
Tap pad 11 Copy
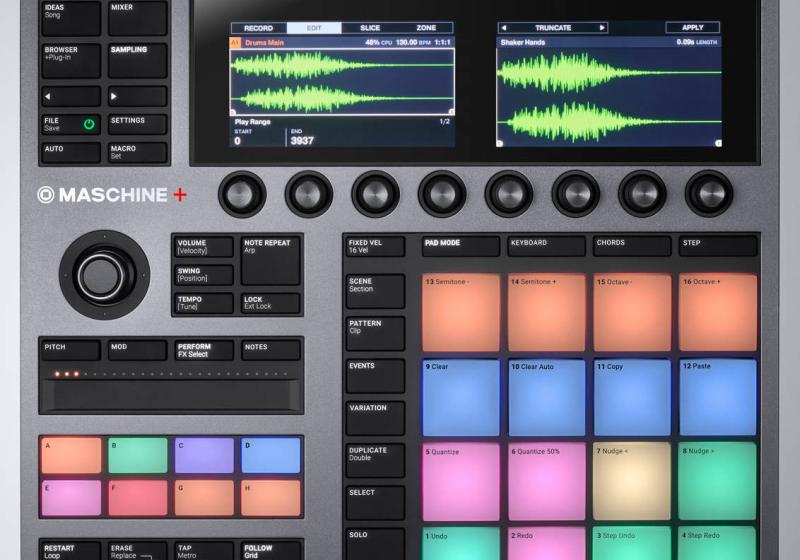point(633,397)
